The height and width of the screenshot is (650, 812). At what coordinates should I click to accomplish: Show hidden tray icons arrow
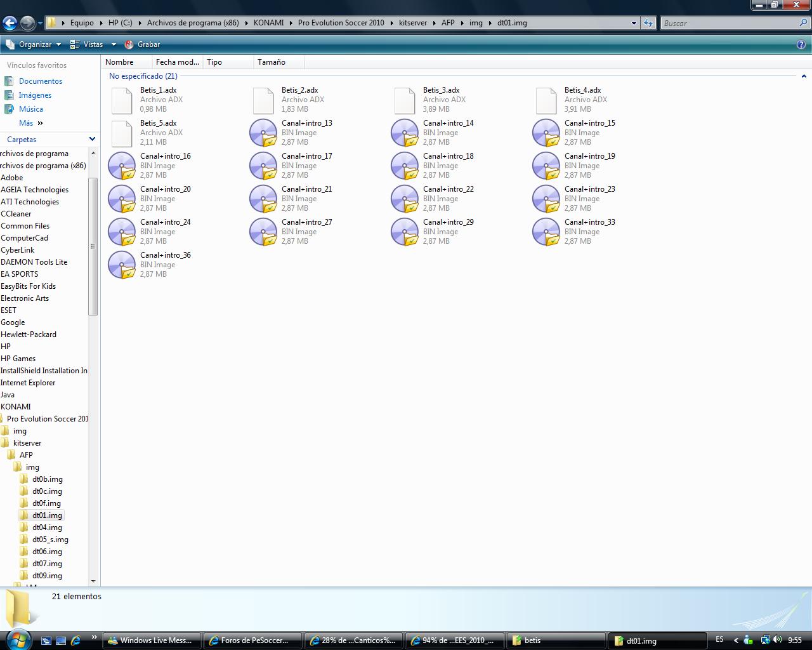tap(736, 640)
